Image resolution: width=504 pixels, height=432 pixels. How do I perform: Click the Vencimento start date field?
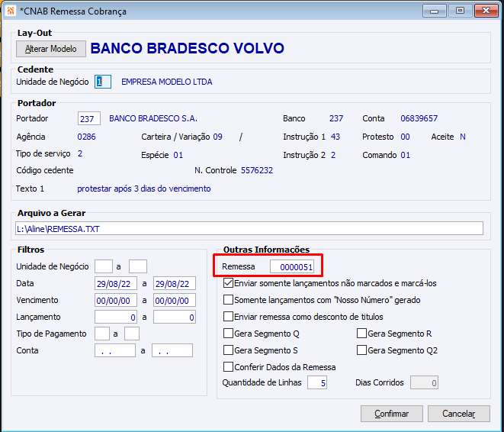click(116, 300)
